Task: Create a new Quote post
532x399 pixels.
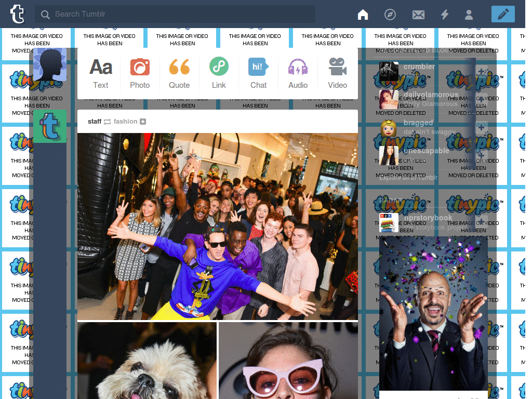Action: 179,74
